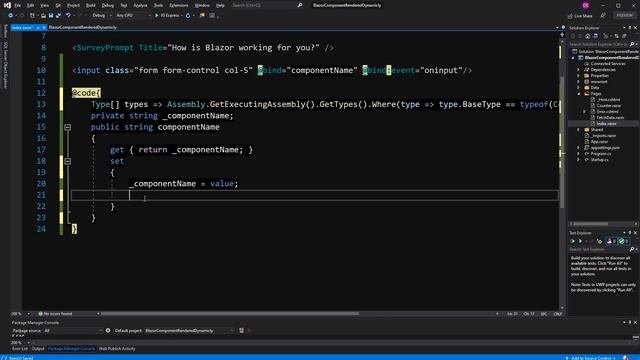This screenshot has width=640, height=360.
Task: Click the Solution Explorer search magnifier icon
Action: (632, 44)
